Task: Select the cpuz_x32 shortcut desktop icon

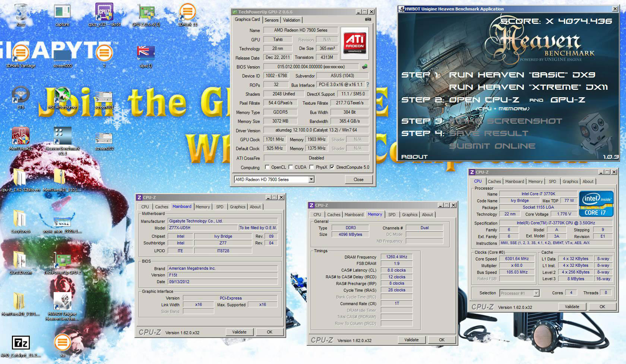Action: pos(104,15)
